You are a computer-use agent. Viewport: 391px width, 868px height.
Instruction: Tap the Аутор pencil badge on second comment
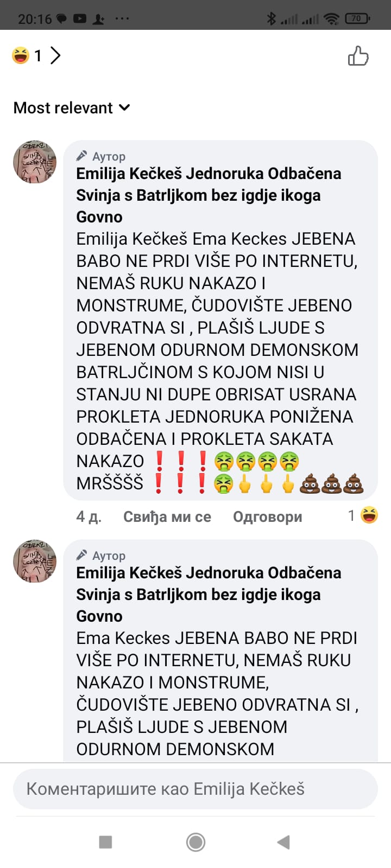pyautogui.click(x=101, y=556)
